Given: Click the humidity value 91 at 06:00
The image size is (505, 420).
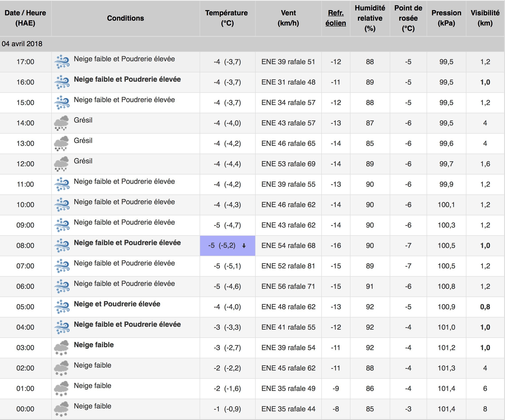Looking at the screenshot, I should [370, 287].
